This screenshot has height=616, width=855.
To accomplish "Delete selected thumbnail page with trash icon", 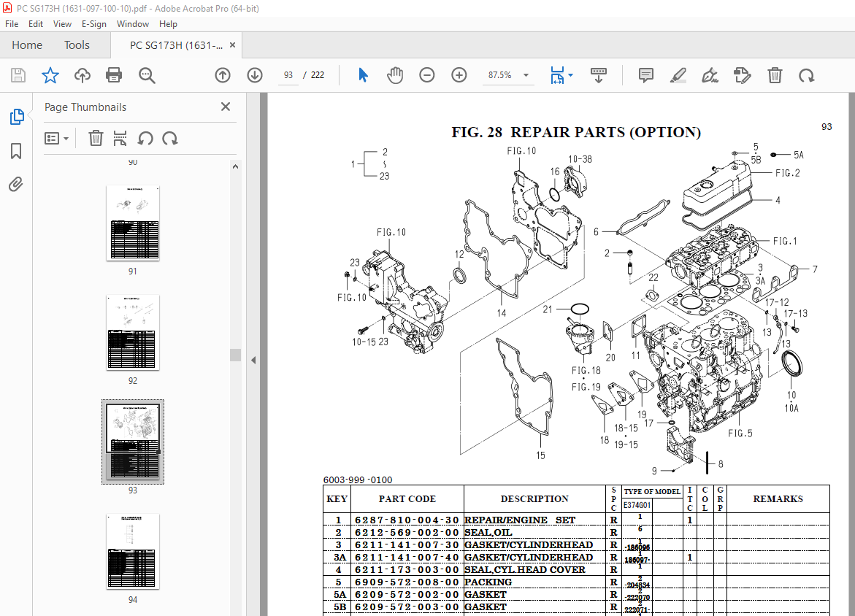I will click(x=96, y=139).
